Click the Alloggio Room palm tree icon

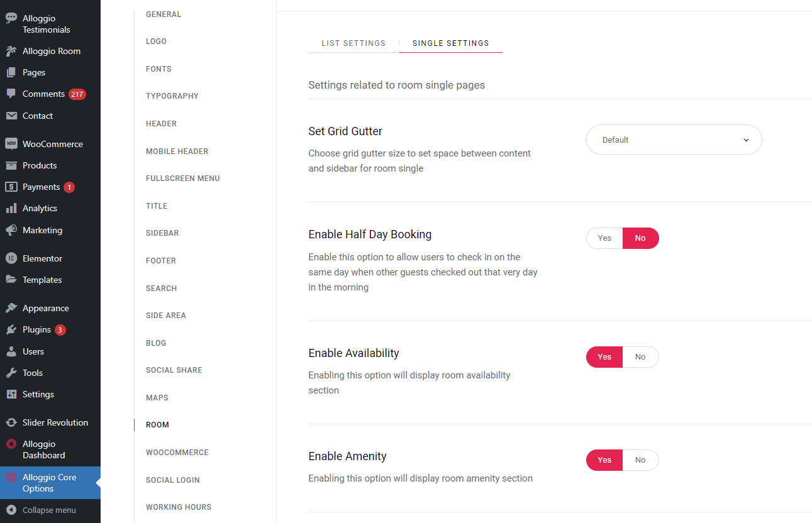coord(11,52)
